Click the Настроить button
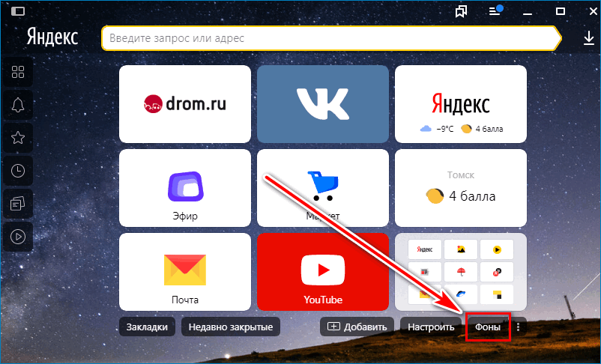 tap(431, 327)
